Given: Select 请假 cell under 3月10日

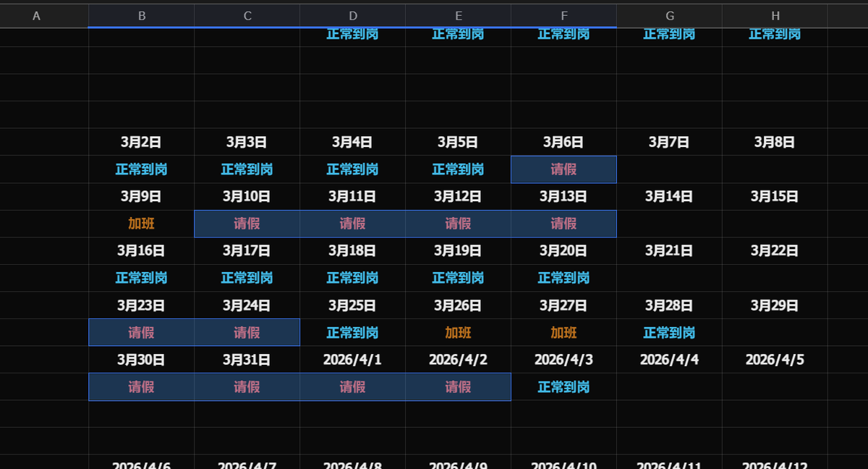Looking at the screenshot, I should (x=247, y=224).
